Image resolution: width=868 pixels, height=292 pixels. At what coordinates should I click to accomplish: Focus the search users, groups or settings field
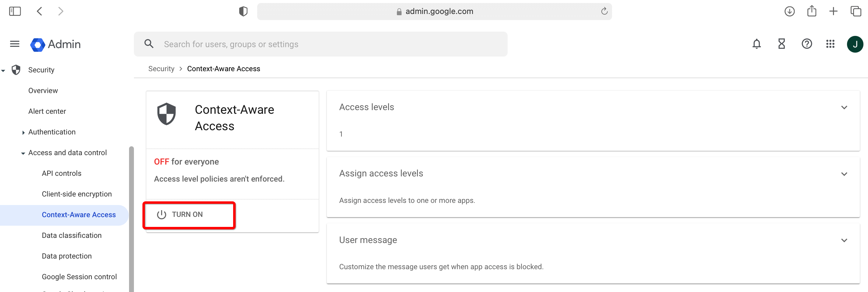(x=321, y=44)
